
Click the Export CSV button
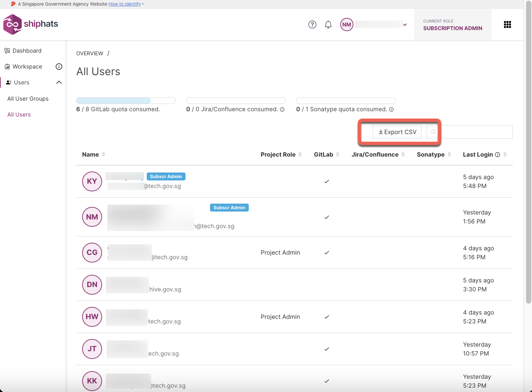[397, 132]
